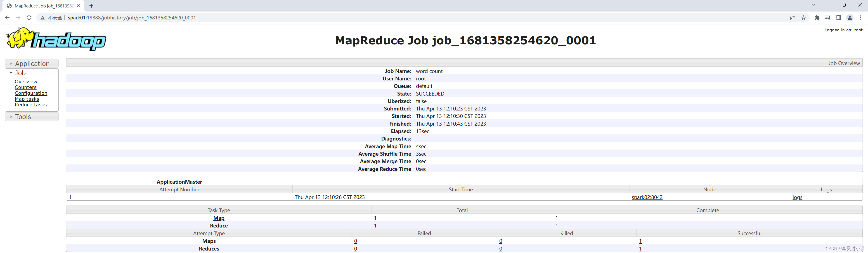Click the Attempt Number column header
This screenshot has height=253, width=868.
click(179, 190)
